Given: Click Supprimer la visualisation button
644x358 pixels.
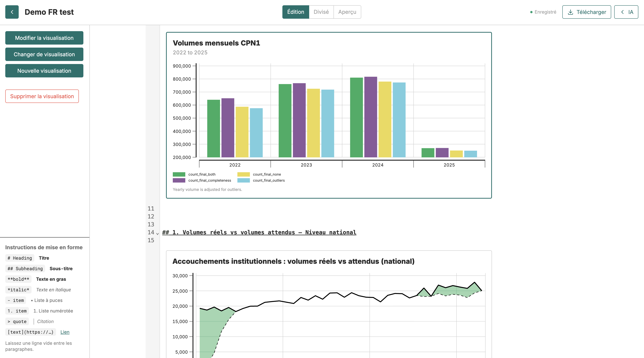Looking at the screenshot, I should (x=42, y=96).
